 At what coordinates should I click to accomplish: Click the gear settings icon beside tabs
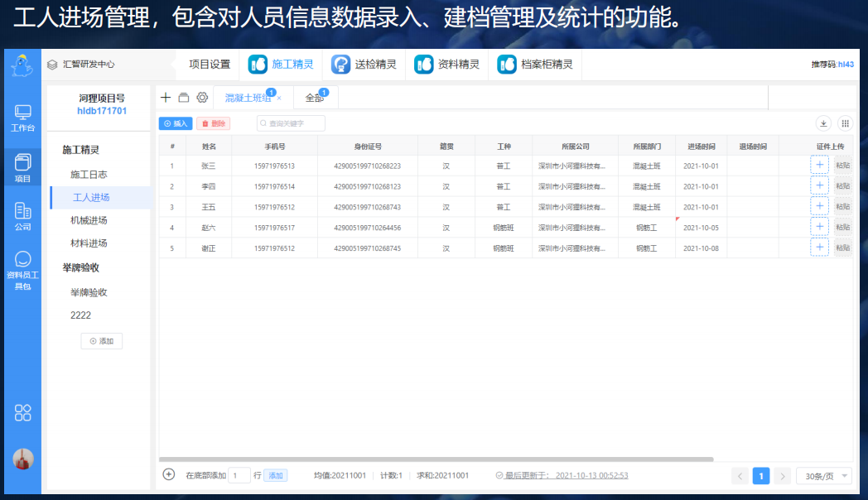pos(202,98)
